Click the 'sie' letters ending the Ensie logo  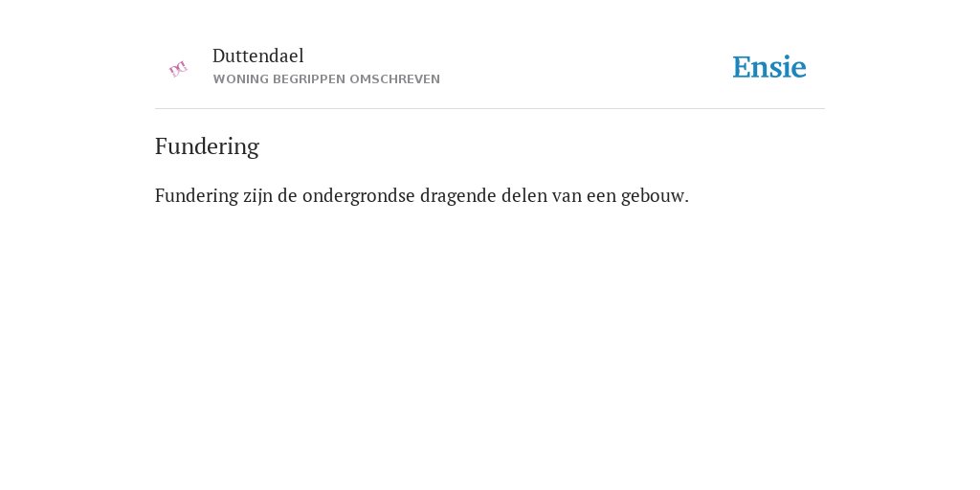(789, 68)
